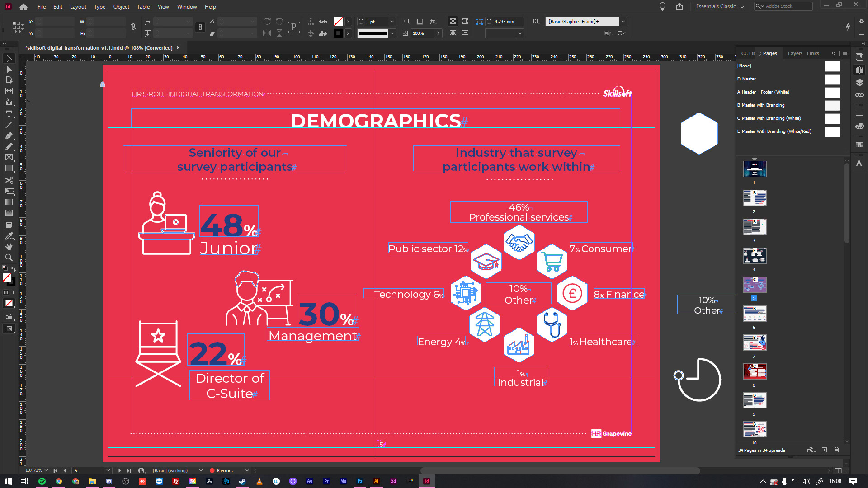The width and height of the screenshot is (868, 488).
Task: Select the Zoom tool
Action: click(x=9, y=258)
